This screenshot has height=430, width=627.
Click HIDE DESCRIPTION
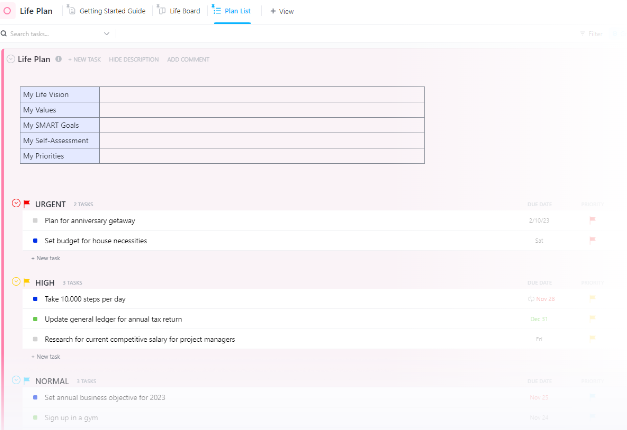click(x=134, y=60)
